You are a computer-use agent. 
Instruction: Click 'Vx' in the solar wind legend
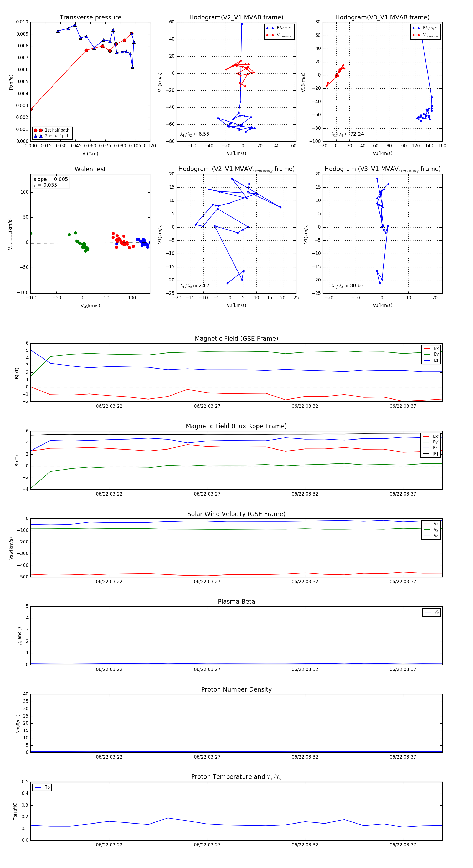[432, 524]
